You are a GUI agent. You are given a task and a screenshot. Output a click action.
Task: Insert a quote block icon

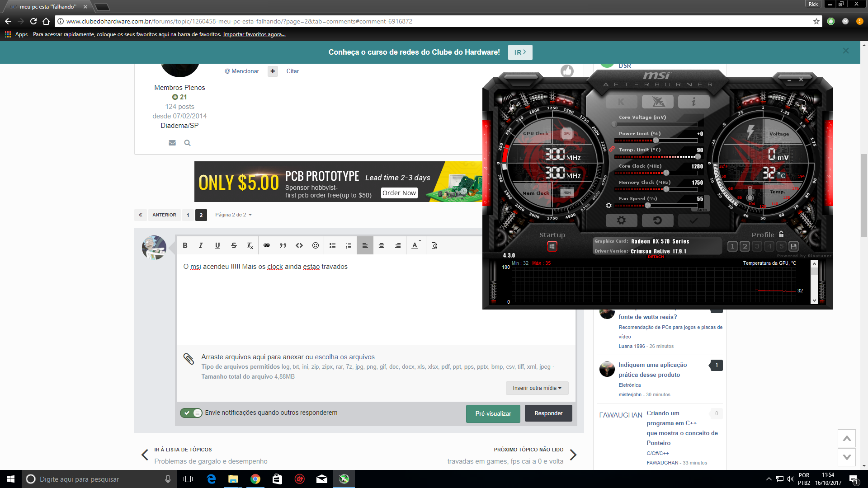coord(283,245)
